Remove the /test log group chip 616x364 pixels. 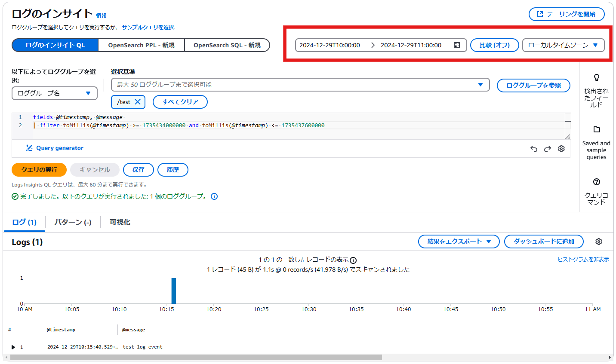coord(138,102)
